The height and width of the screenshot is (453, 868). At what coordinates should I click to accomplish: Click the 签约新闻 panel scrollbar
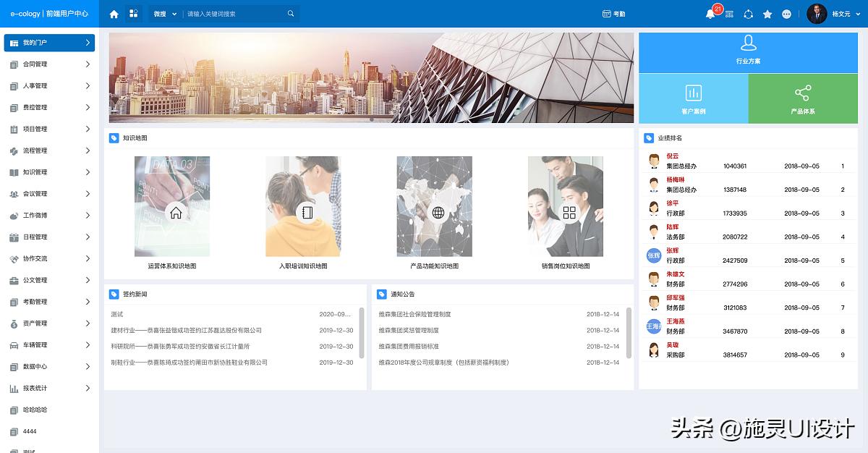click(362, 331)
